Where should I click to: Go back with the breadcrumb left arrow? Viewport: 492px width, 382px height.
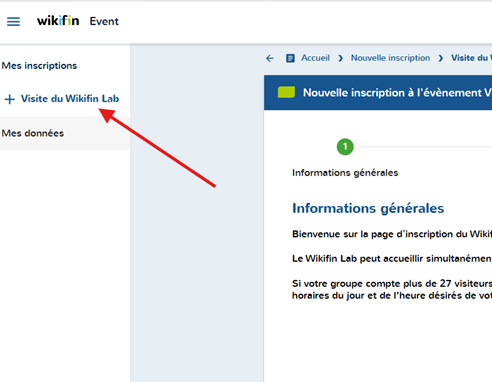[270, 59]
